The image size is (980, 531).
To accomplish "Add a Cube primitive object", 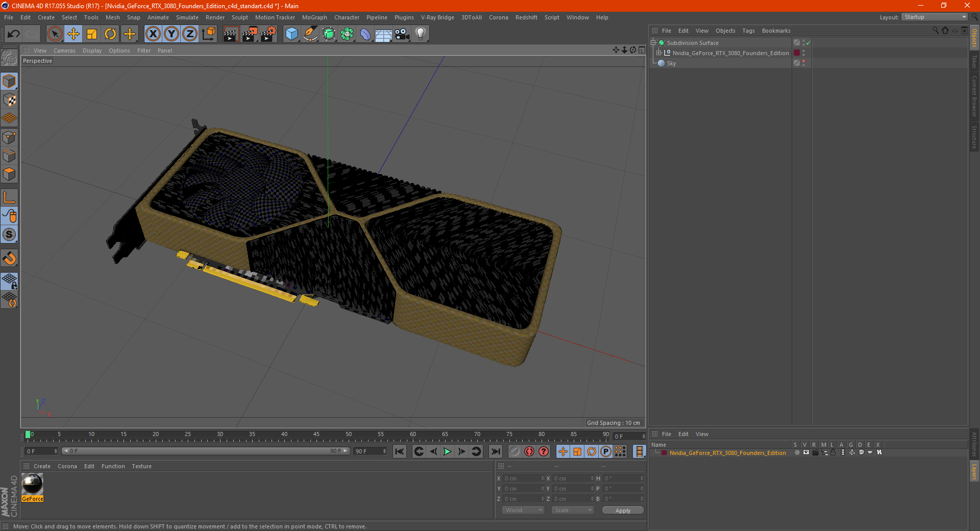I will click(291, 34).
